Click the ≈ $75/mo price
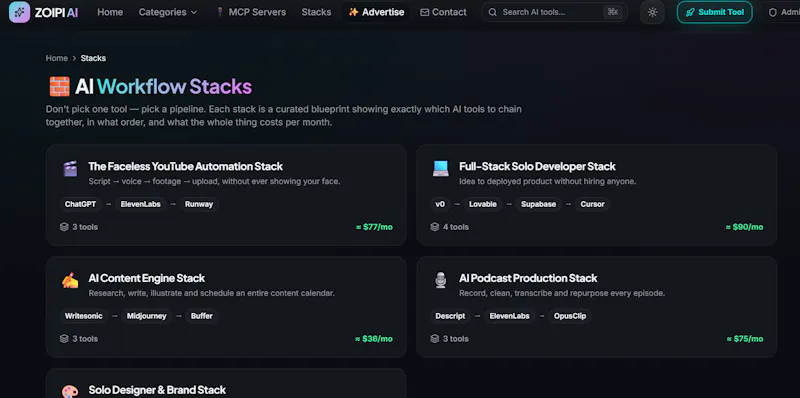Screen dimensions: 800x398 745,339
